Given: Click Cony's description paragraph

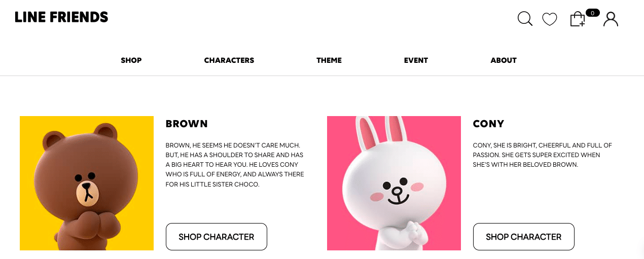Looking at the screenshot, I should [542, 155].
